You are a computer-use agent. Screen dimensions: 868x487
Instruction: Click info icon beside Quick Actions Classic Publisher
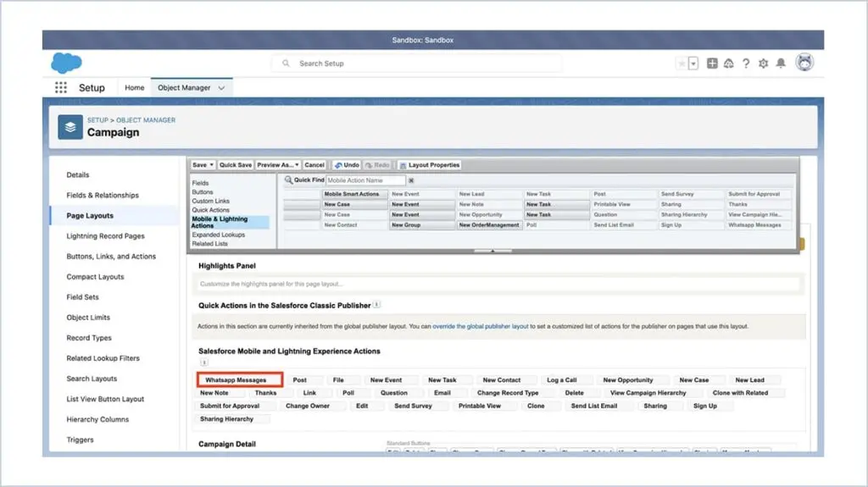point(376,304)
